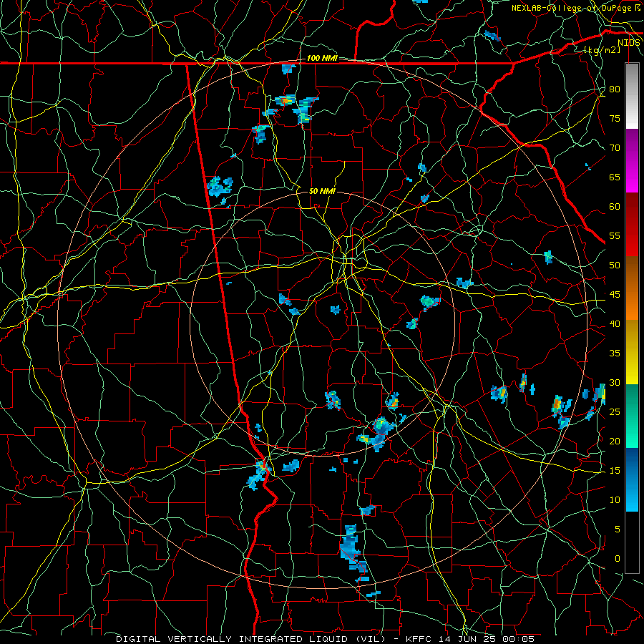The height and width of the screenshot is (644, 644).
Task: Click the orange-brown segment of the color bar
Action: (632, 288)
